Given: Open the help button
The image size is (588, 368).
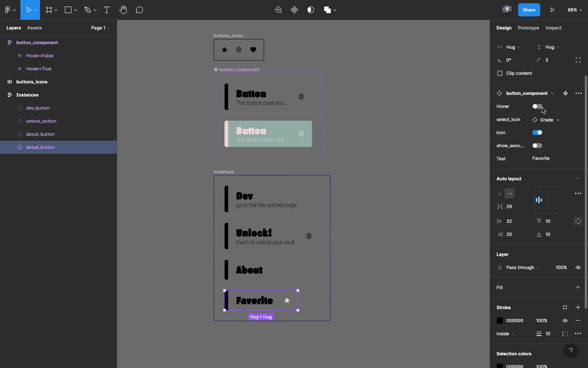Looking at the screenshot, I should coord(571,351).
